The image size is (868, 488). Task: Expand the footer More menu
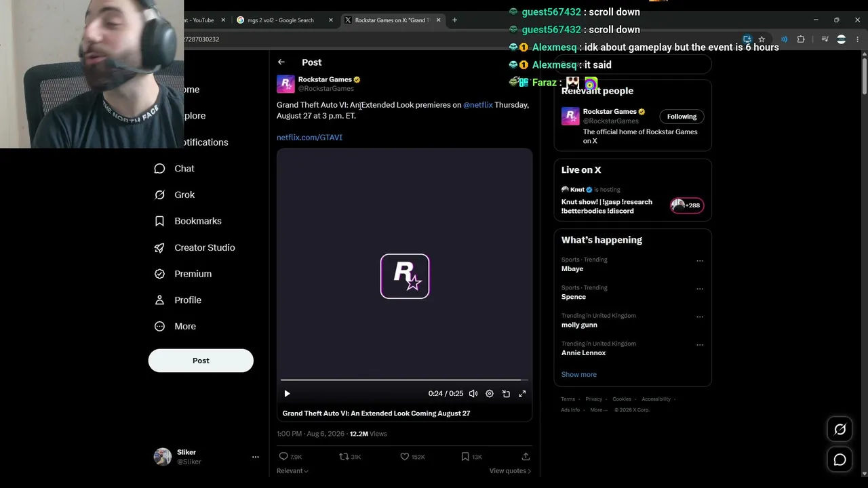point(597,410)
